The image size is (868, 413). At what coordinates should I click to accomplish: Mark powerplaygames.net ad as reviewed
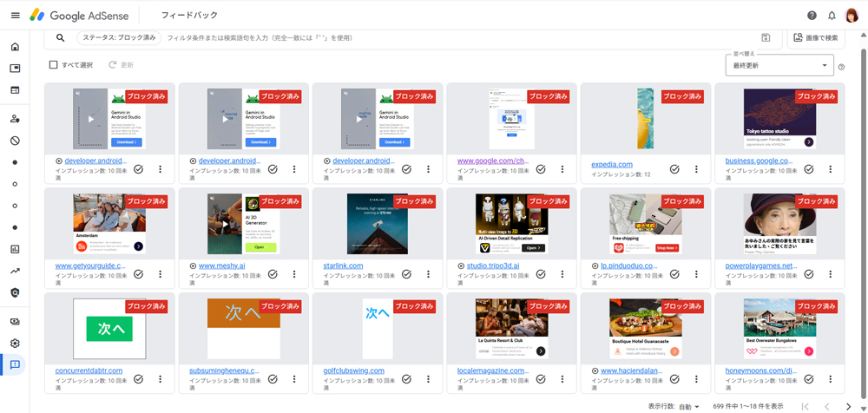[x=808, y=274]
